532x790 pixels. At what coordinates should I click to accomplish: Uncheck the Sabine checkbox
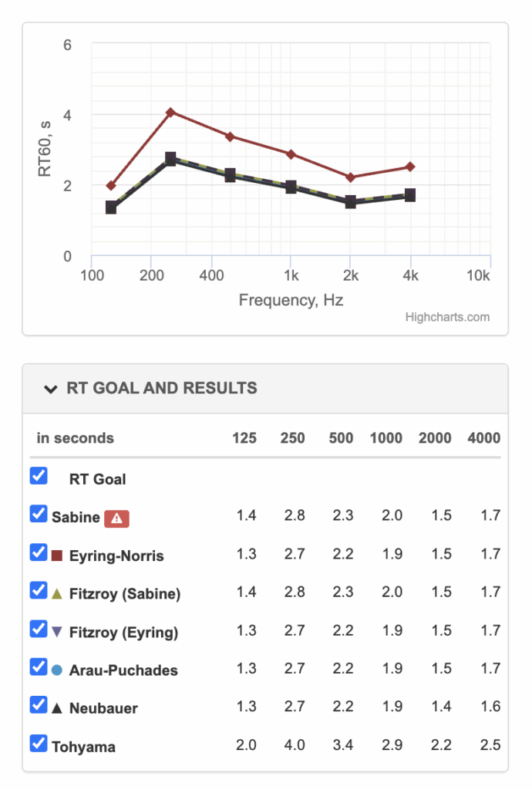39,514
